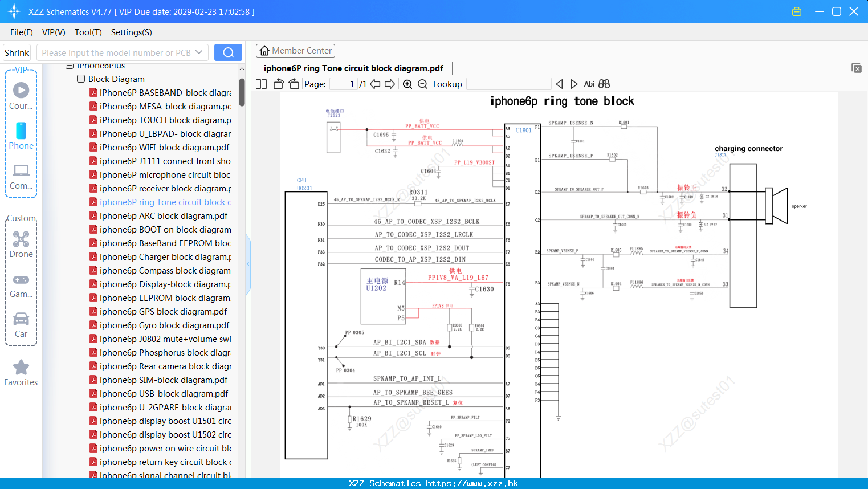Screen dimensions: 868x489
Task: Open iPhone6p WIFI-block diagram.pdf
Action: tap(159, 147)
